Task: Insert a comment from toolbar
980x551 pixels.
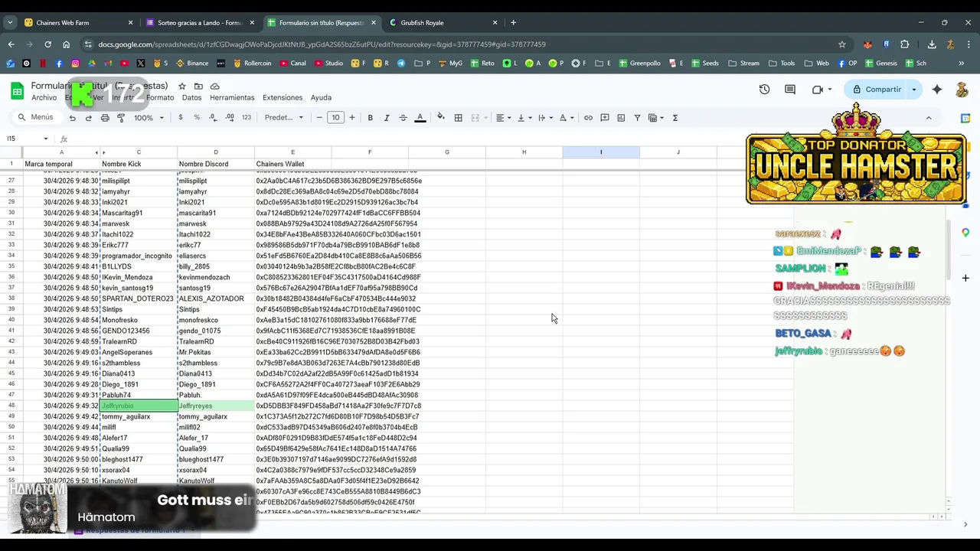Action: pyautogui.click(x=605, y=118)
